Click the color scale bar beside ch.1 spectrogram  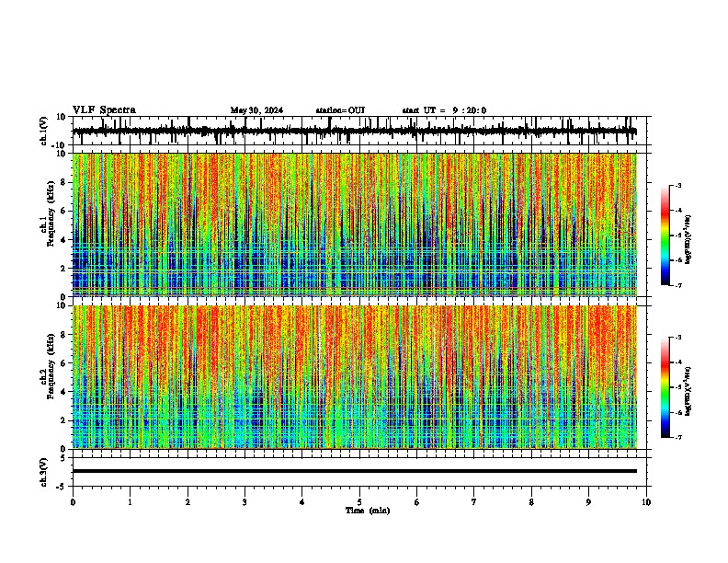tap(665, 236)
